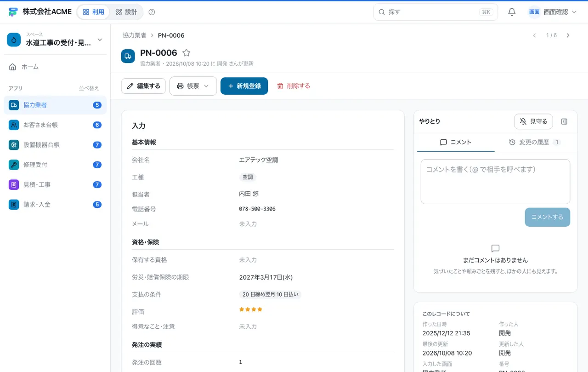588x372 pixels.
Task: Click into the comment text box
Action: pos(495,182)
